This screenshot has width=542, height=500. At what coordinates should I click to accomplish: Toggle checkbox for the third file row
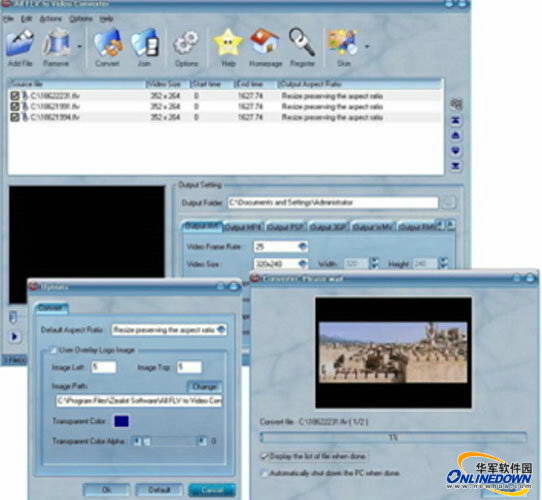(x=15, y=117)
